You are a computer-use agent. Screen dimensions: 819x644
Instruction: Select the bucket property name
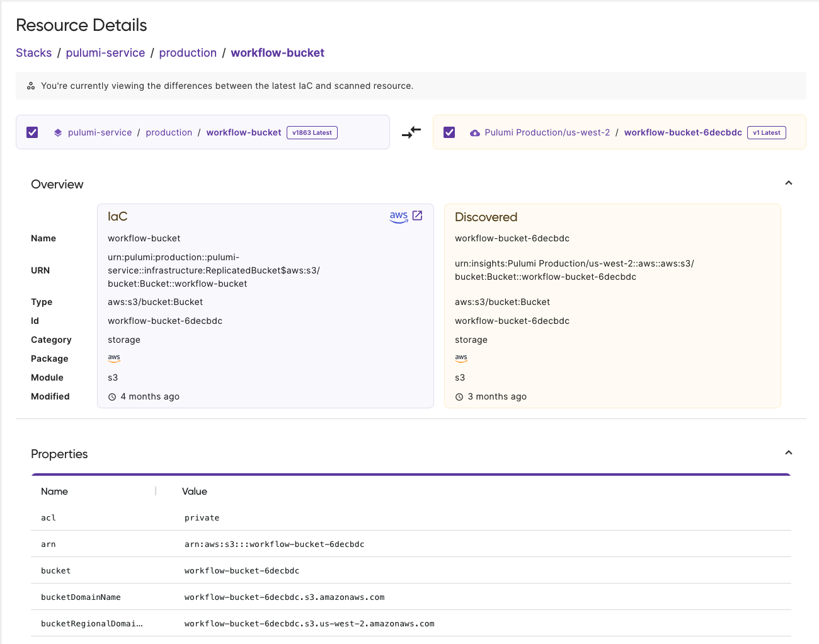click(56, 571)
